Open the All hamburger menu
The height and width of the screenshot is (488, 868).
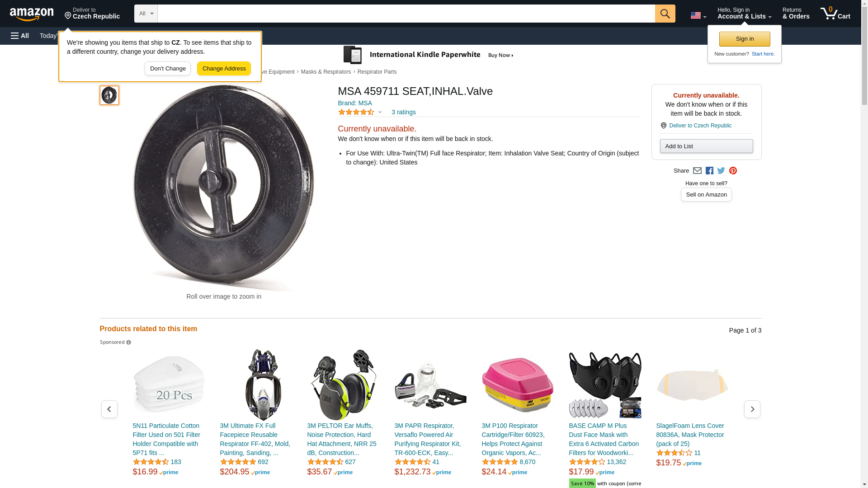click(x=20, y=36)
